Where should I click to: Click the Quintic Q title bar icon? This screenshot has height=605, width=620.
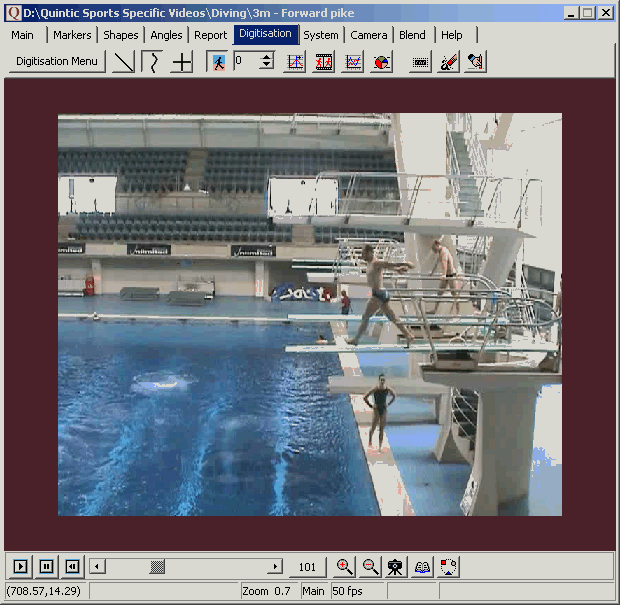coord(14,13)
